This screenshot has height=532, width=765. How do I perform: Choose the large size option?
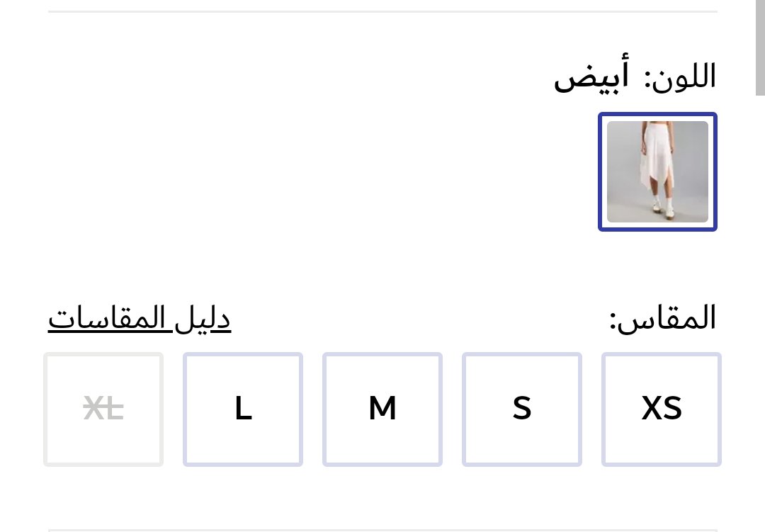pos(243,409)
